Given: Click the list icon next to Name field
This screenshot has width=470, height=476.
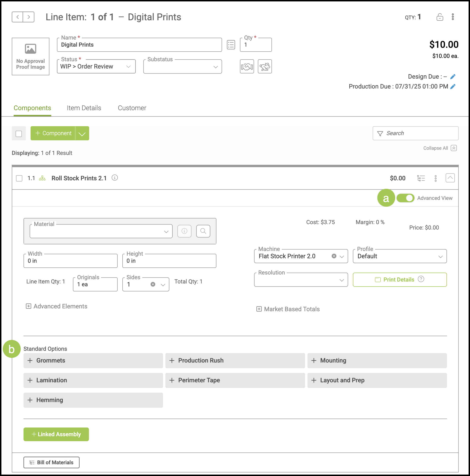Looking at the screenshot, I should tap(231, 45).
